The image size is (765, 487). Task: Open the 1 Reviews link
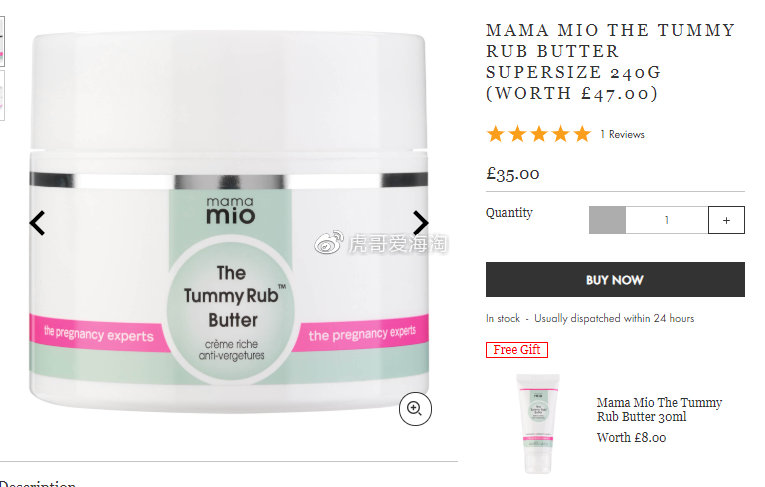622,134
